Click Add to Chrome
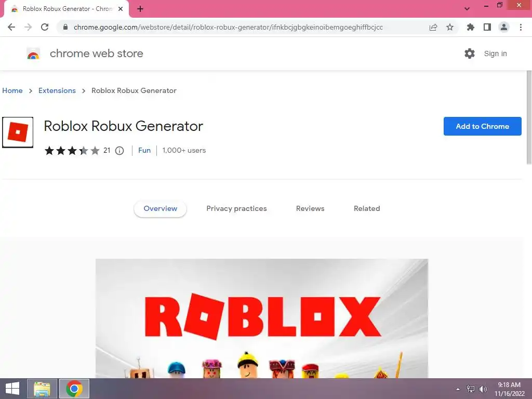The width and height of the screenshot is (532, 399). click(x=482, y=126)
